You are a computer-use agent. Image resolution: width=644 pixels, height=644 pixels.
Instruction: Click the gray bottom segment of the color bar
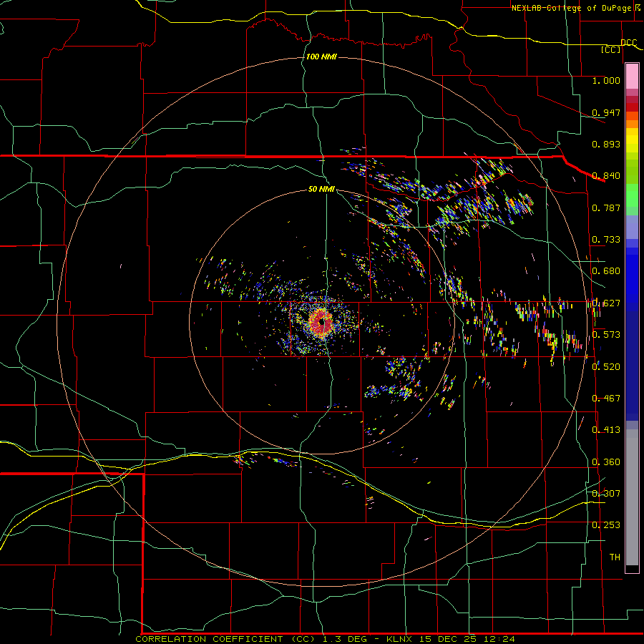tap(632, 497)
